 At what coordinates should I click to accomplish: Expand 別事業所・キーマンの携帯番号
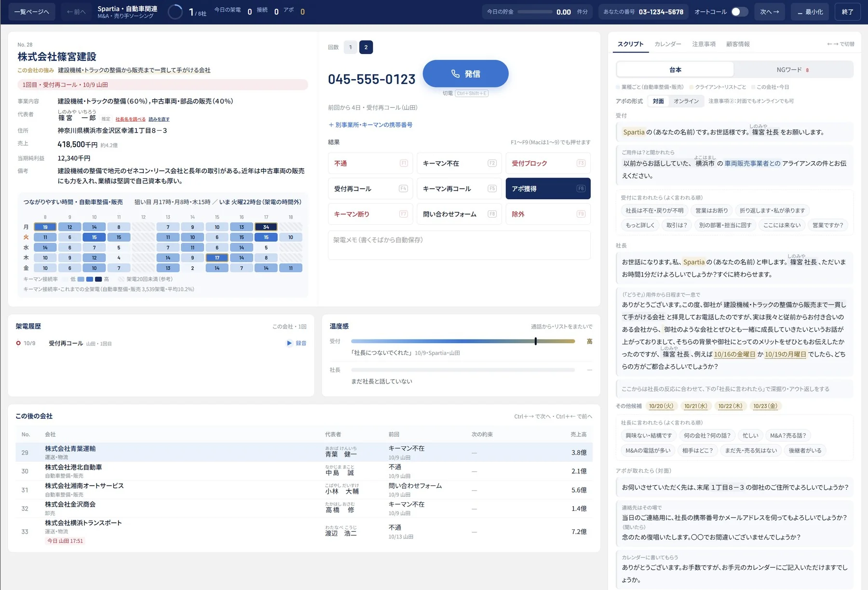(370, 124)
